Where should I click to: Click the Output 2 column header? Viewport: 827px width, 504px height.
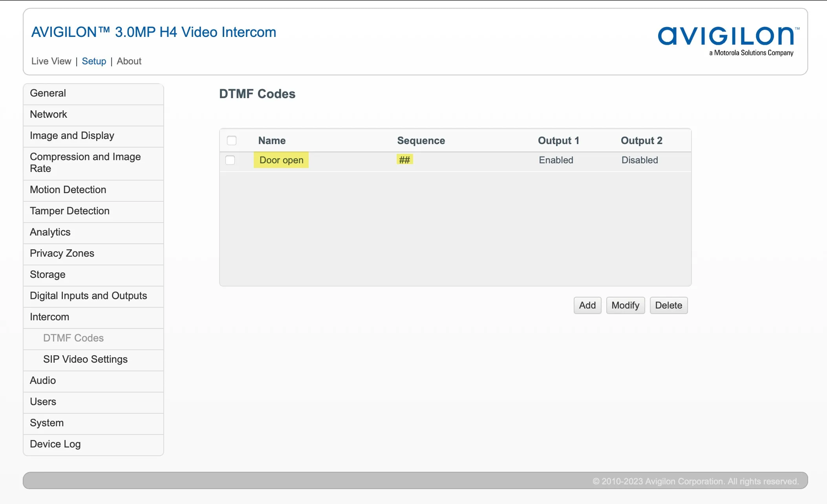click(642, 141)
